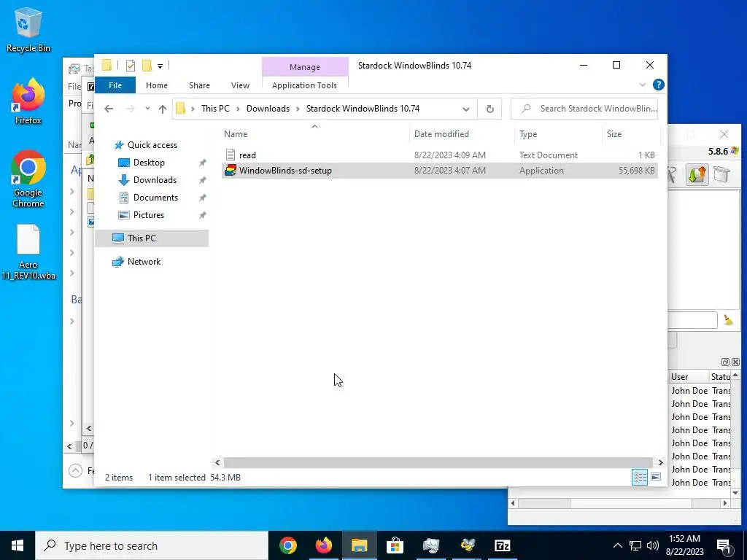Select Network in the navigation pane
This screenshot has height=560, width=747.
tap(144, 262)
